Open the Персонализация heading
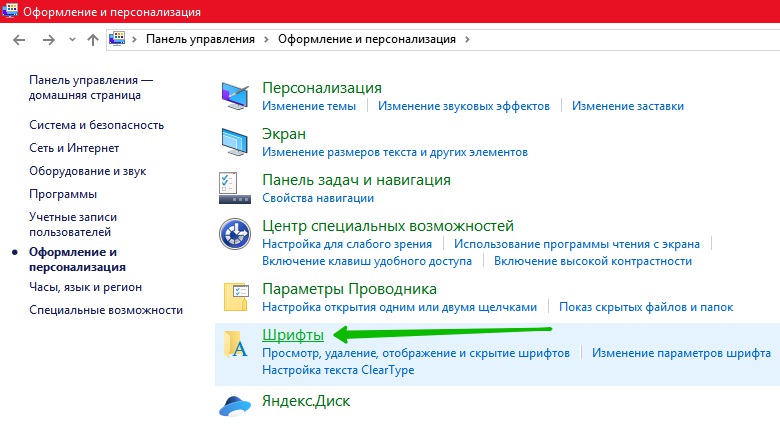Viewport: 780px width, 436px height. coord(322,88)
